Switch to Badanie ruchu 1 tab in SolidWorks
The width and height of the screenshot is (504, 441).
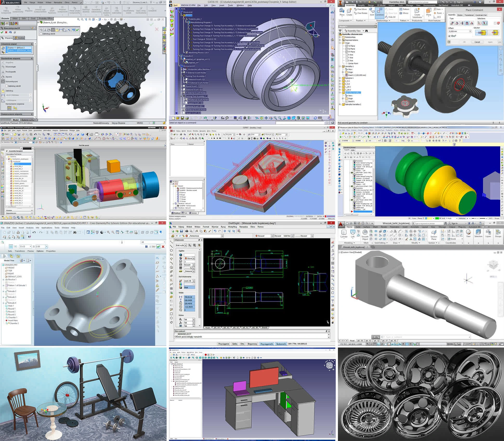click(x=28, y=120)
